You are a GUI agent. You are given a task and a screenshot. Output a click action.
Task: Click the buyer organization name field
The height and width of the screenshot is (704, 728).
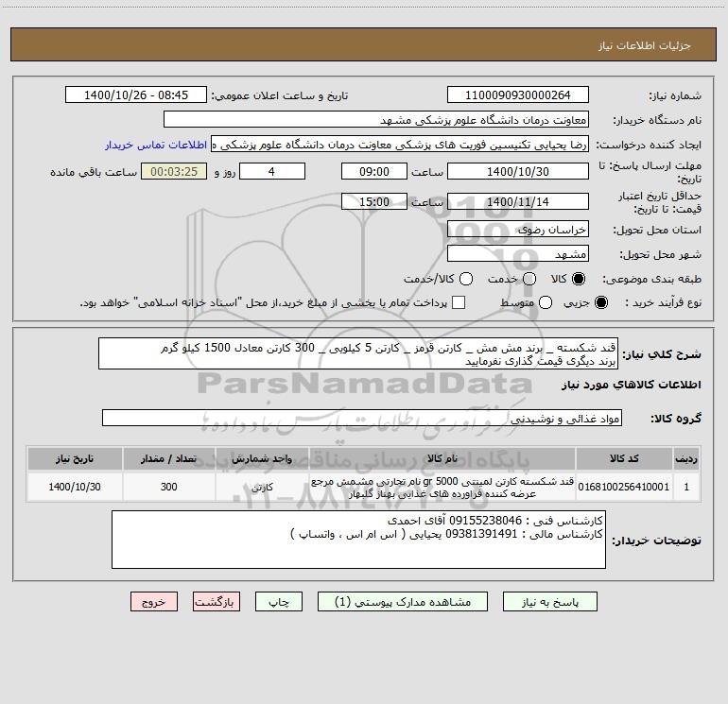(x=376, y=120)
